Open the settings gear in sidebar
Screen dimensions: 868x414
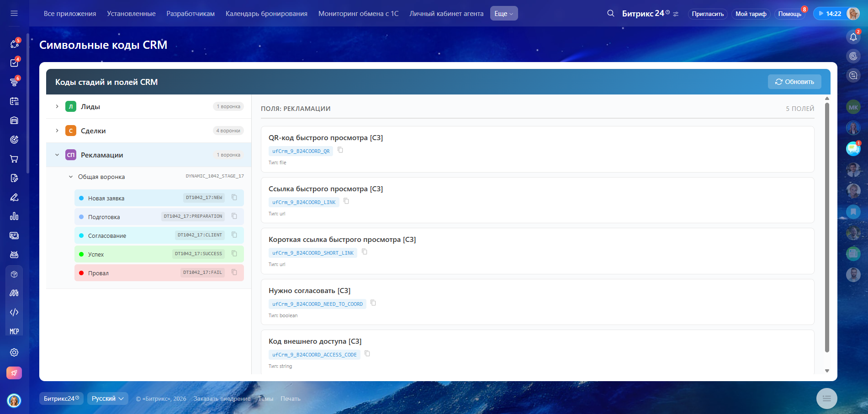click(x=14, y=352)
